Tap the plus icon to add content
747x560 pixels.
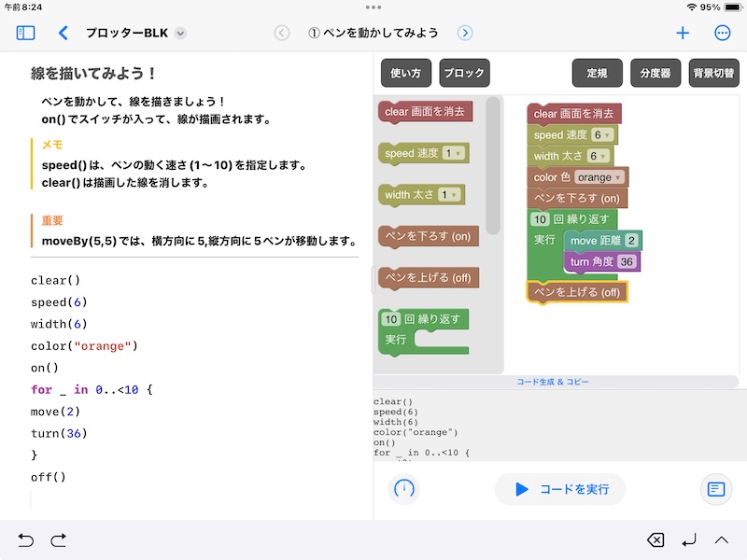tap(683, 31)
